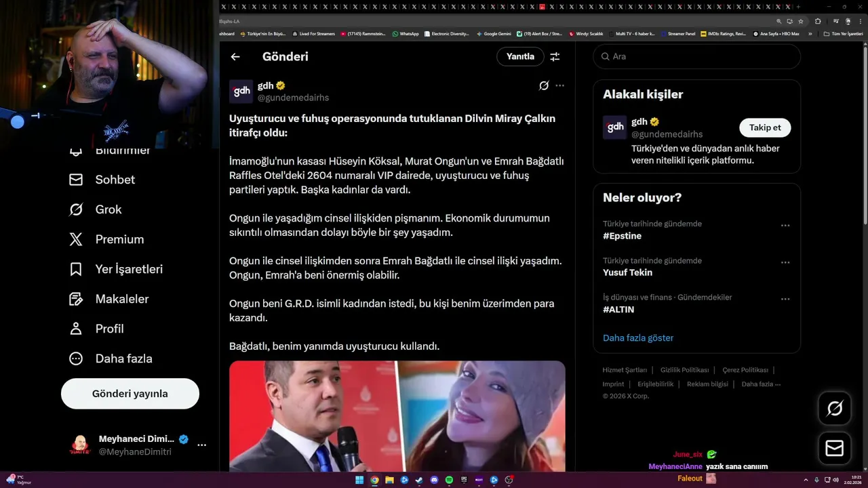Viewport: 868px width, 488px height.
Task: Follow gdh with Takip et button
Action: pos(765,127)
